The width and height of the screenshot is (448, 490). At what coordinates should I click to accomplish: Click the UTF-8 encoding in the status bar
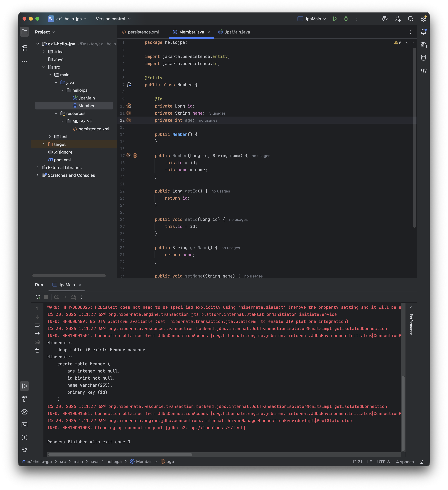pos(383,462)
